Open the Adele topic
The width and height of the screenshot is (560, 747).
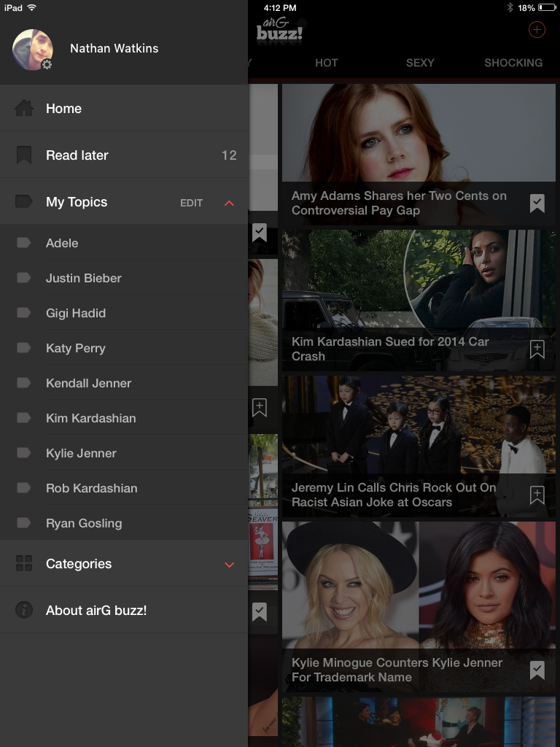click(124, 243)
